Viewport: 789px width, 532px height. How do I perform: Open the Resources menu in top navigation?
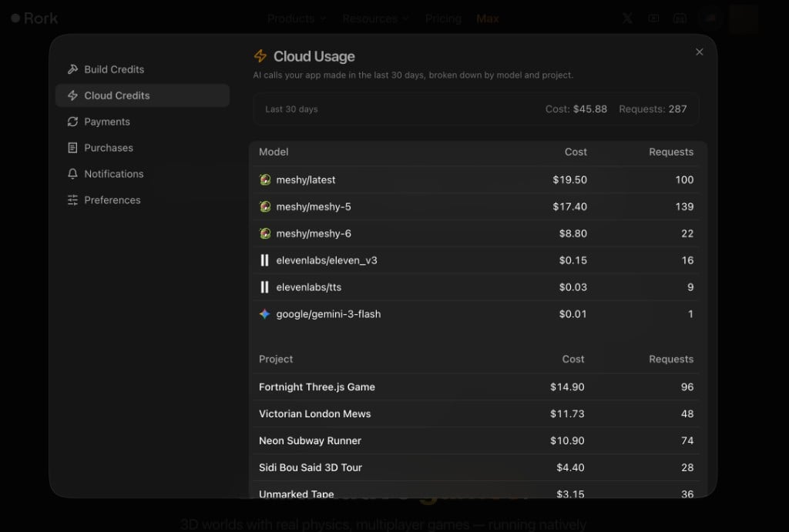click(x=375, y=18)
